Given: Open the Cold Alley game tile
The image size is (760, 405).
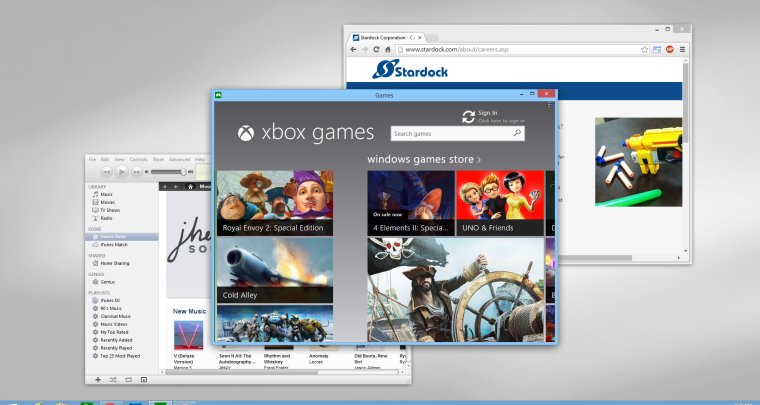Looking at the screenshot, I should [x=275, y=270].
